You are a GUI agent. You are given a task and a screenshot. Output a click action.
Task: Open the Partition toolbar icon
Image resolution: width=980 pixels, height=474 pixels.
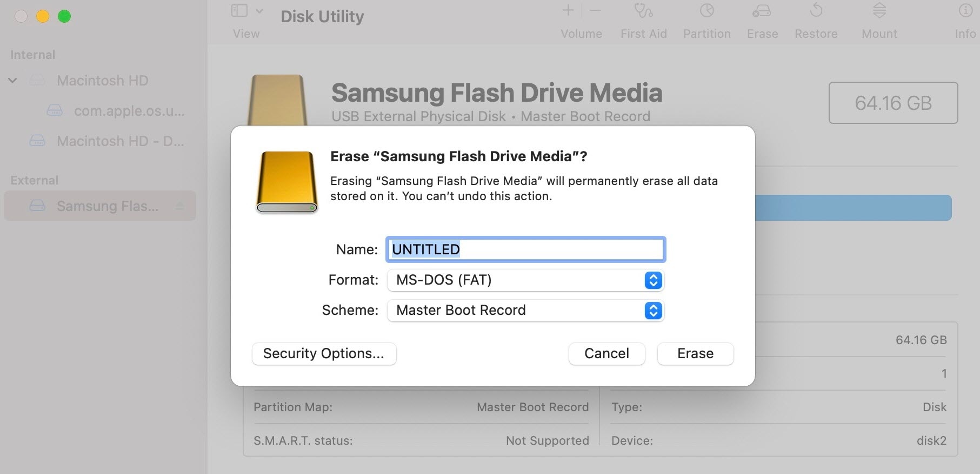(706, 11)
